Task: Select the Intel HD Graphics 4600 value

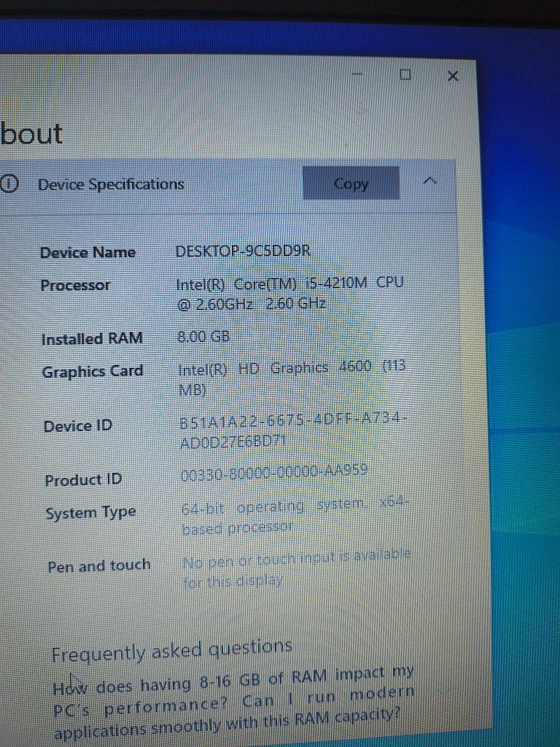Action: 292,378
